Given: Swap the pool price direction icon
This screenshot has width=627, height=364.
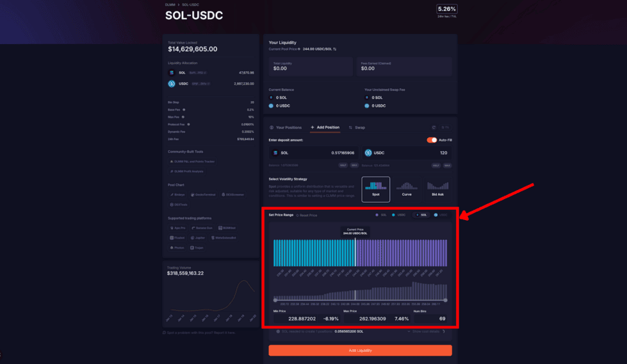Looking at the screenshot, I should point(335,49).
